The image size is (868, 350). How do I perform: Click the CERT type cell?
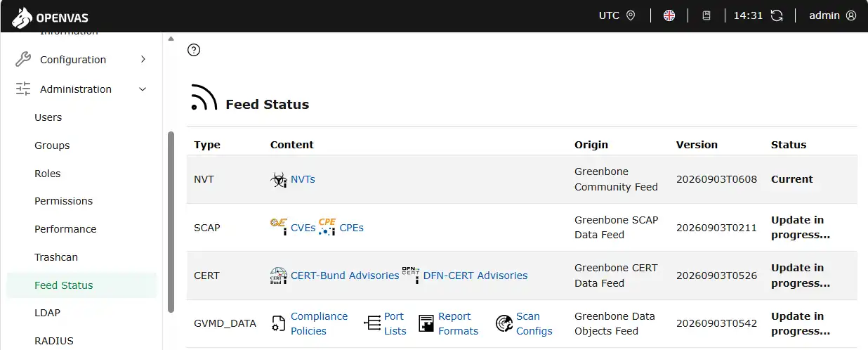pos(206,276)
